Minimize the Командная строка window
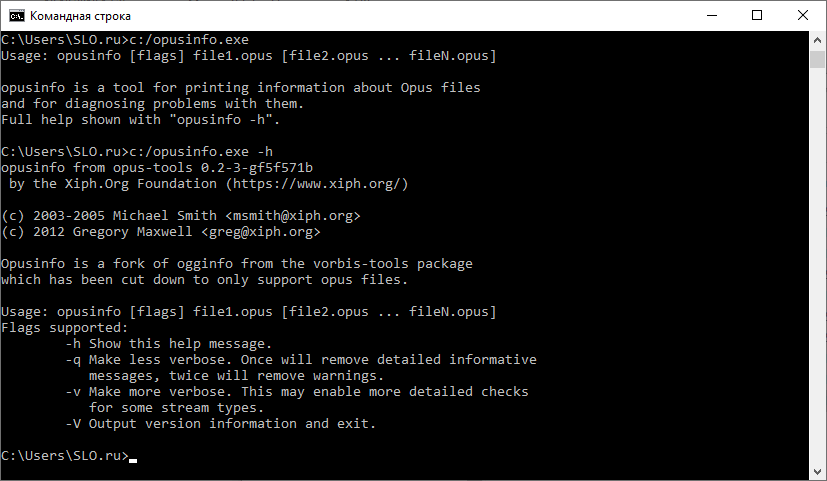The width and height of the screenshot is (827, 481). point(711,15)
